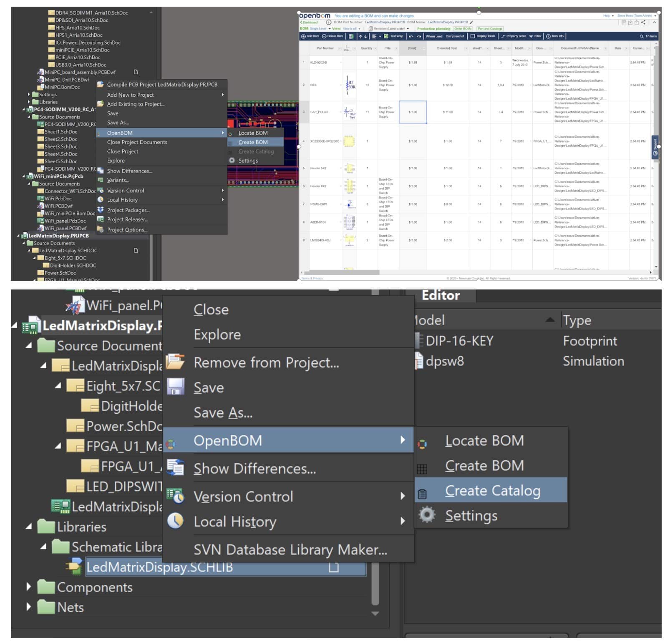Select Compile PCB Project LedMatrixDisplay.PRJPCB
This screenshot has height=644, width=670.
click(x=162, y=85)
